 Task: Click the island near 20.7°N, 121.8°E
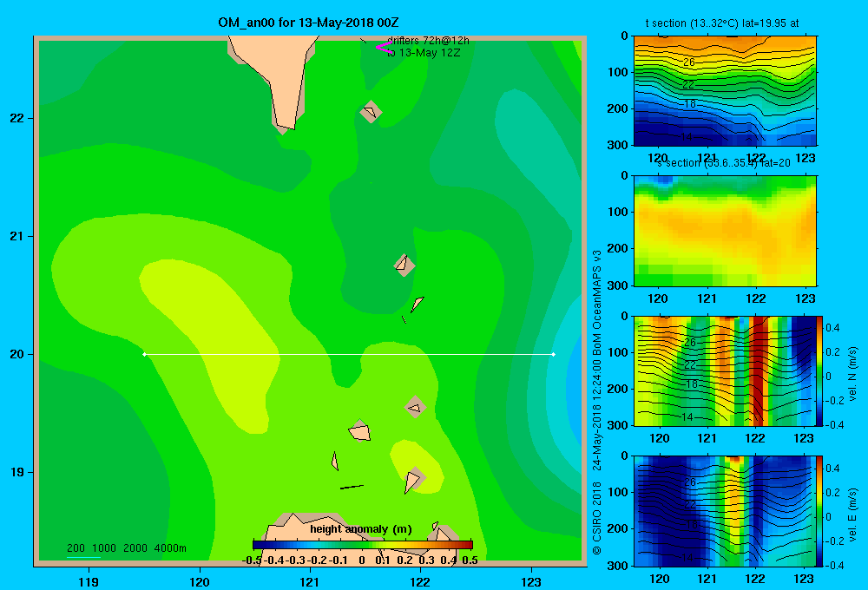(x=404, y=265)
